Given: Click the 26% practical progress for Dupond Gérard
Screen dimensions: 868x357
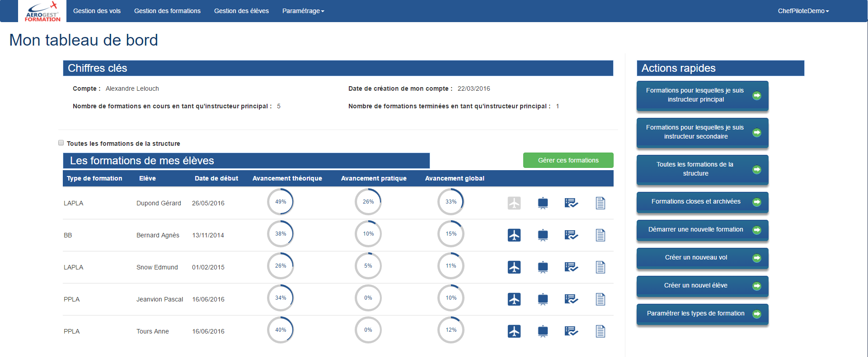Looking at the screenshot, I should [368, 202].
